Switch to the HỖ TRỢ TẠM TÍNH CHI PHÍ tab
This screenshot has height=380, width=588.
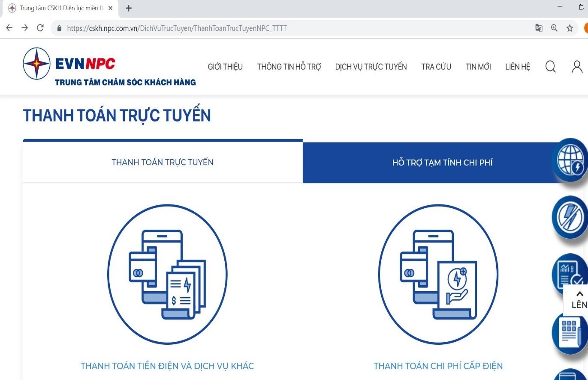tap(442, 163)
